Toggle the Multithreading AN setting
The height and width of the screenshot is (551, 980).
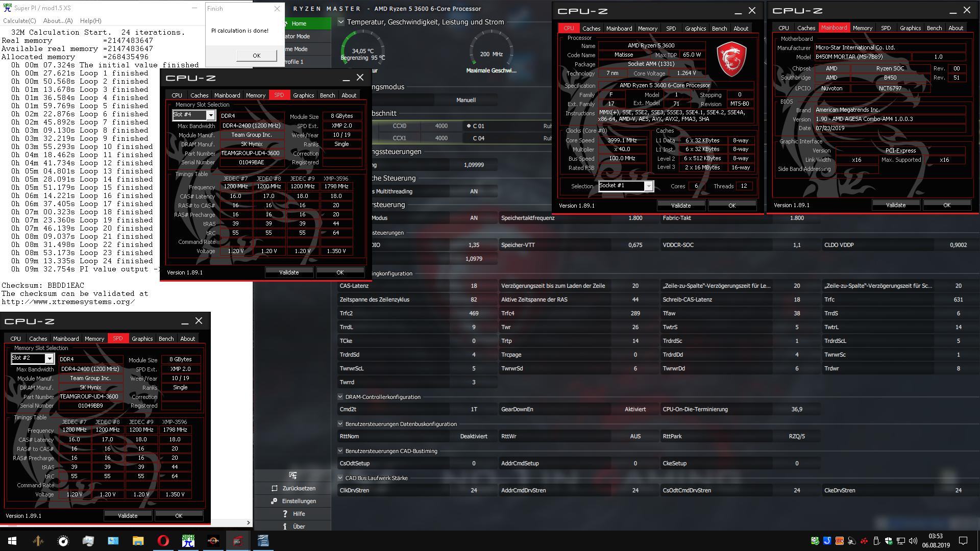pos(474,191)
